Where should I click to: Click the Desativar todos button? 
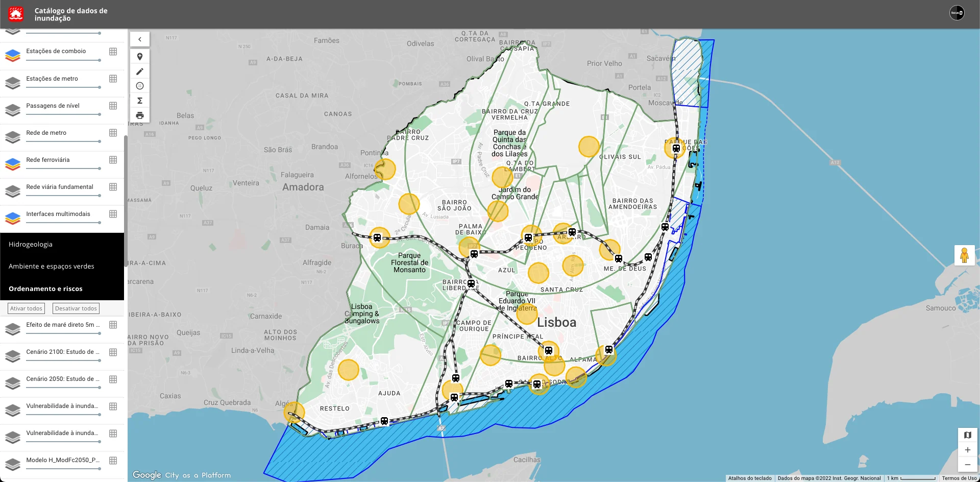[76, 308]
